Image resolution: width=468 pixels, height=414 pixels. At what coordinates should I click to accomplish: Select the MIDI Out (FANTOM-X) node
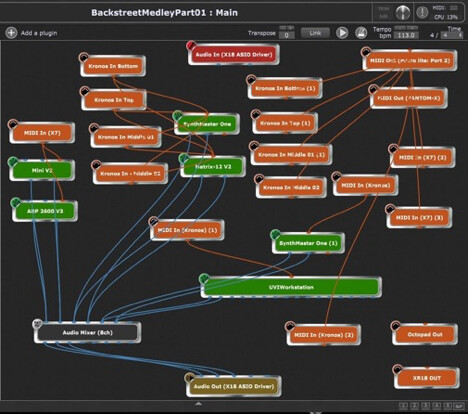click(x=409, y=98)
